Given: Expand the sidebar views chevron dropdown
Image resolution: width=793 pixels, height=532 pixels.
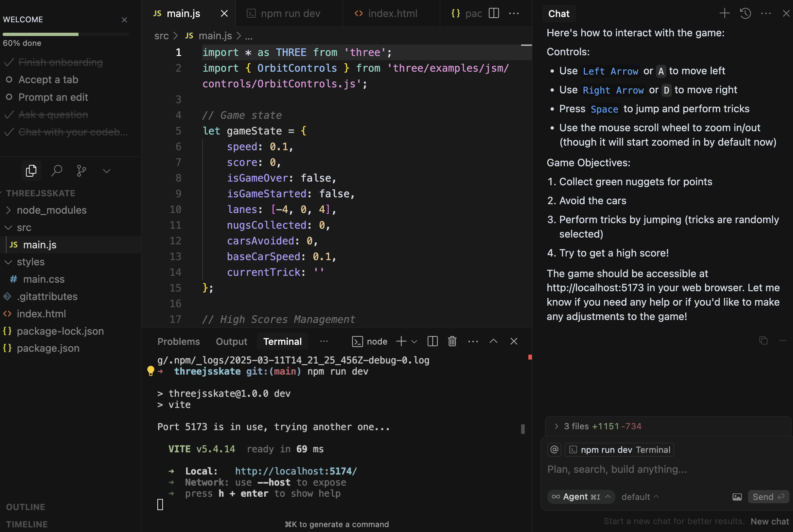Looking at the screenshot, I should [107, 171].
